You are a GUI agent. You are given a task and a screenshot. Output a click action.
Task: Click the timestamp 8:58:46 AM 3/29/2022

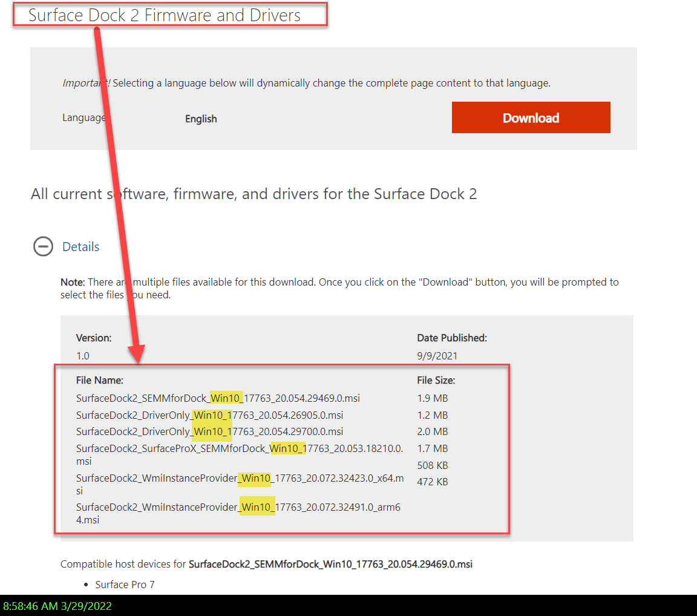(x=57, y=606)
